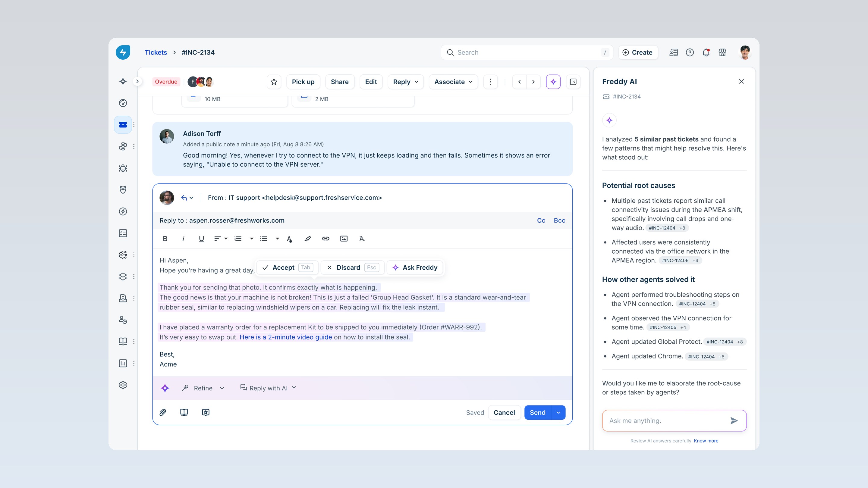Viewport: 868px width, 488px height.
Task: Open the reports chart icon in sidebar
Action: (123, 363)
